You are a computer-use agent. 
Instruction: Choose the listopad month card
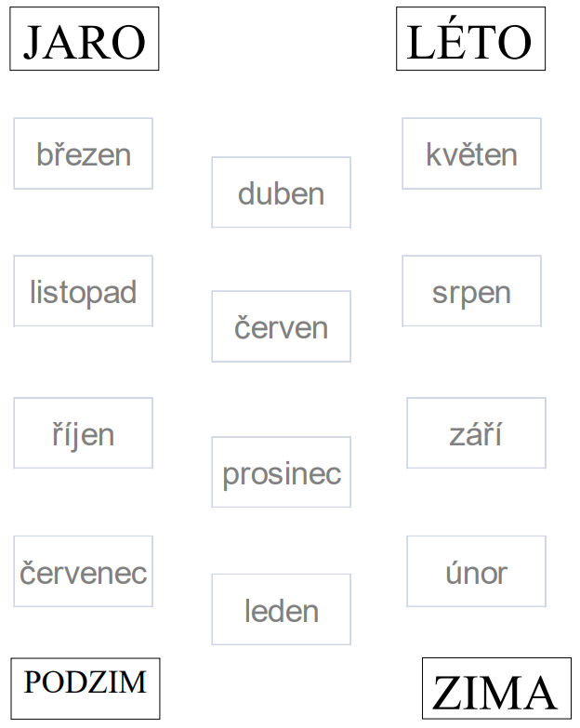pyautogui.click(x=84, y=291)
